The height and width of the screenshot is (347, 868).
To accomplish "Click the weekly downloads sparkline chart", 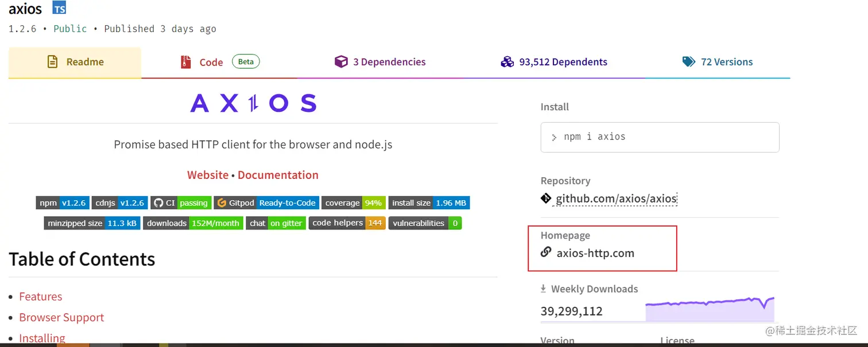I will tap(710, 309).
